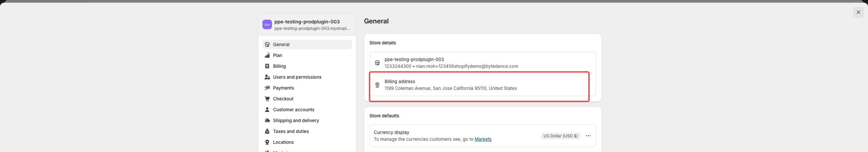Image resolution: width=868 pixels, height=152 pixels.
Task: Open the store name and contact details row
Action: tap(482, 63)
